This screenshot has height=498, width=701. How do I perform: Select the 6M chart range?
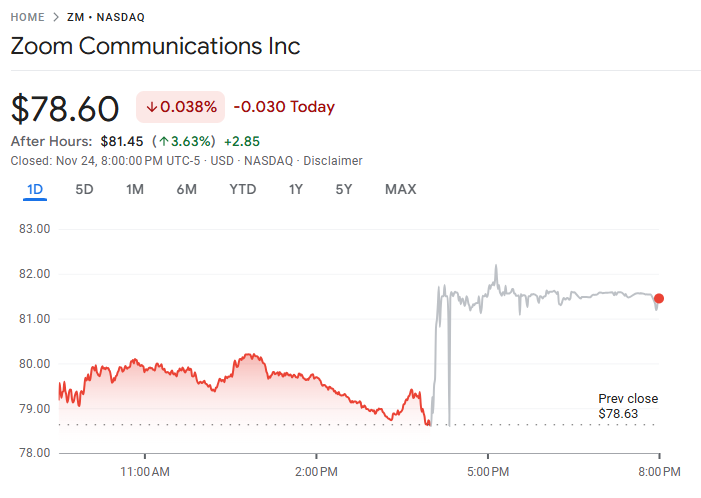(x=186, y=189)
